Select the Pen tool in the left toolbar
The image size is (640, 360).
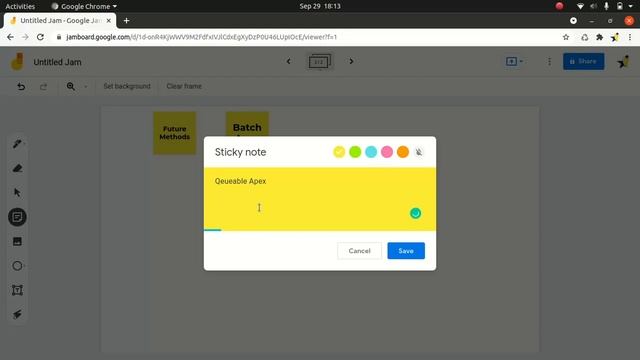[x=17, y=144]
